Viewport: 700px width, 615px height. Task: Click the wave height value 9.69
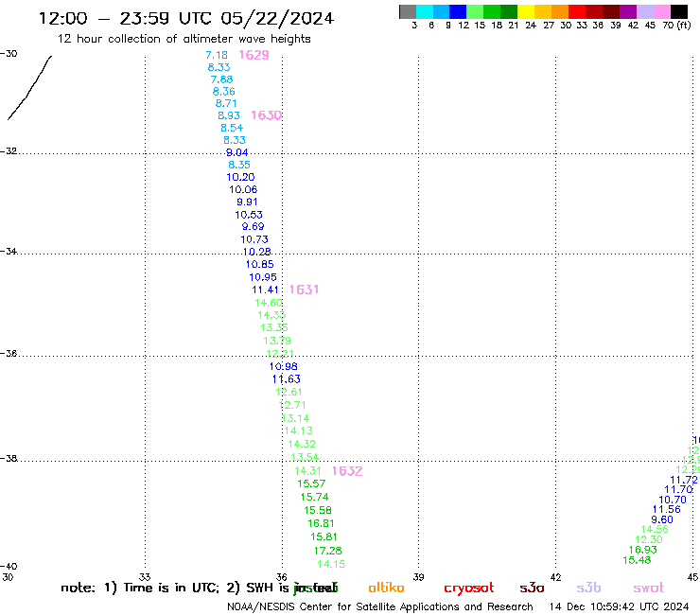tap(254, 226)
